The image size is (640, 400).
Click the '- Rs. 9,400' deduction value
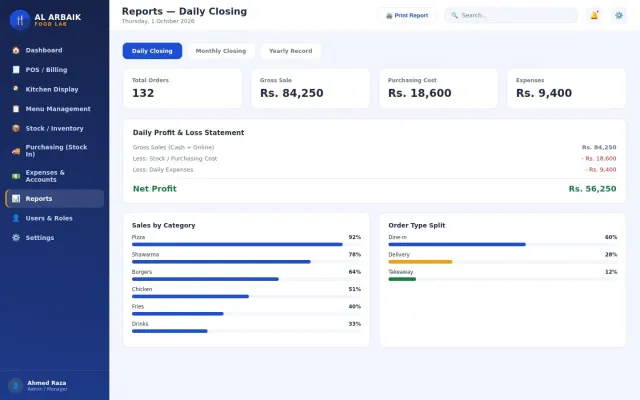[x=600, y=169]
